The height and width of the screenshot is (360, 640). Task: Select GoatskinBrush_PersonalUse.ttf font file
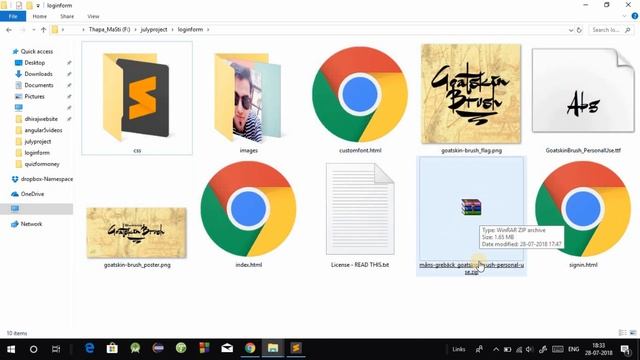click(x=583, y=98)
